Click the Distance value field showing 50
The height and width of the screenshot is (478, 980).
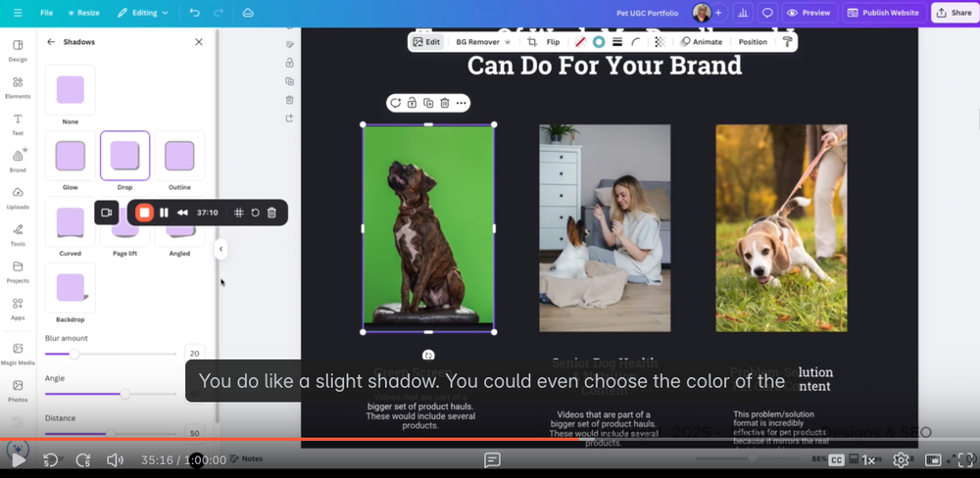(194, 433)
